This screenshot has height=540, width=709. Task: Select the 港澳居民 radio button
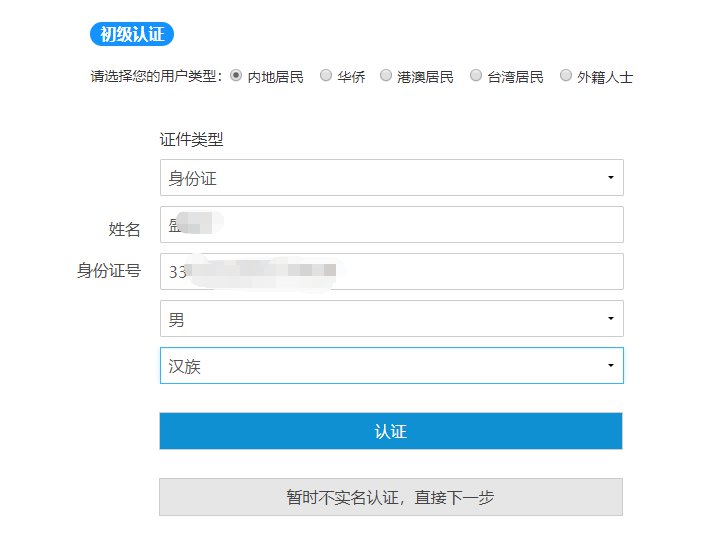[x=386, y=75]
